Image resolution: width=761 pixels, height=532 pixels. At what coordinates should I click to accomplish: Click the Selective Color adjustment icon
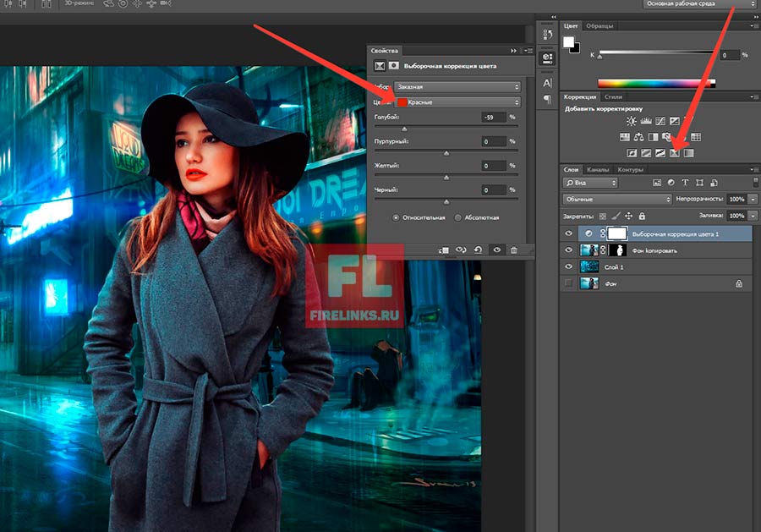coord(675,153)
